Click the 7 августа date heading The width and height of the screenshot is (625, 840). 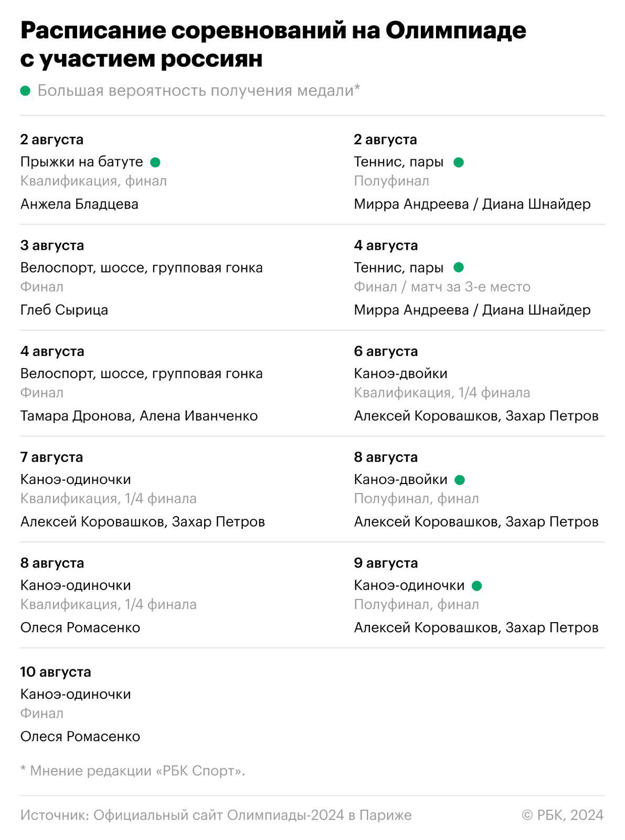pyautogui.click(x=51, y=457)
